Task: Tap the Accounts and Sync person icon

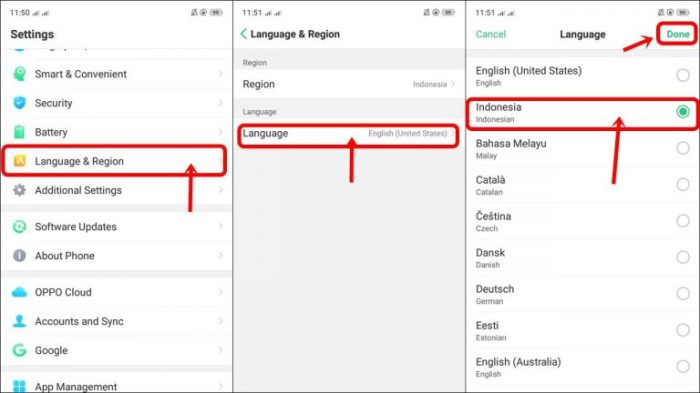Action: pos(19,321)
